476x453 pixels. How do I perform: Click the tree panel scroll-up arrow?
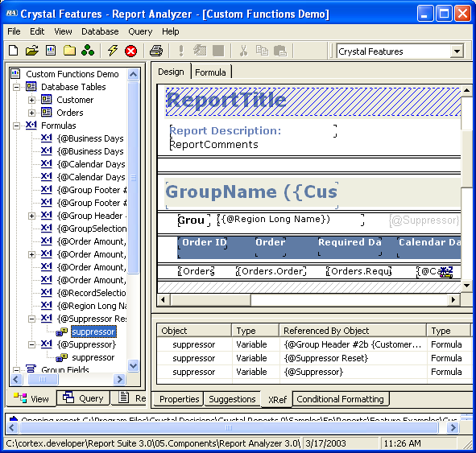(134, 74)
